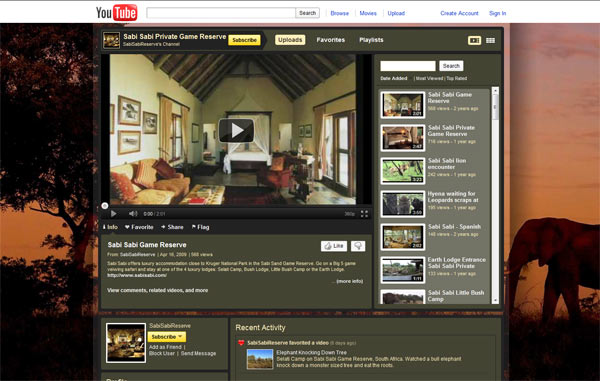Focus the channel video search field
This screenshot has height=381, width=600.
pyautogui.click(x=408, y=66)
